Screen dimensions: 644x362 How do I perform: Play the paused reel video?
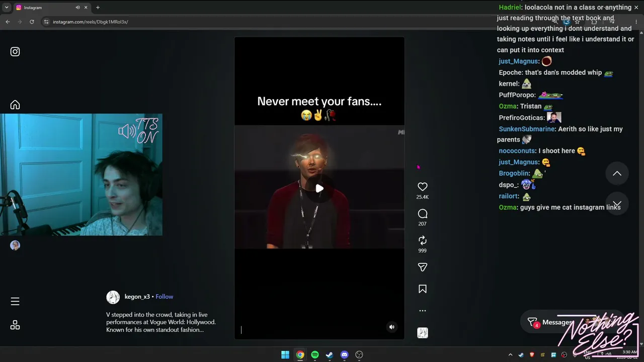click(319, 189)
